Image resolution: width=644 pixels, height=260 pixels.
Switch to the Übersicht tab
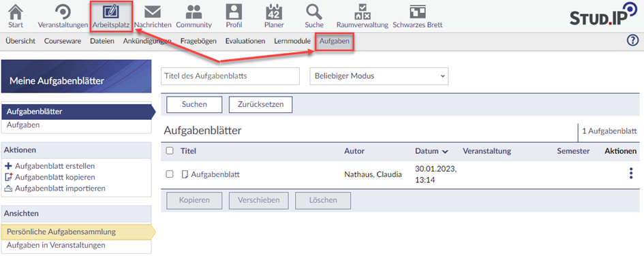pyautogui.click(x=20, y=41)
